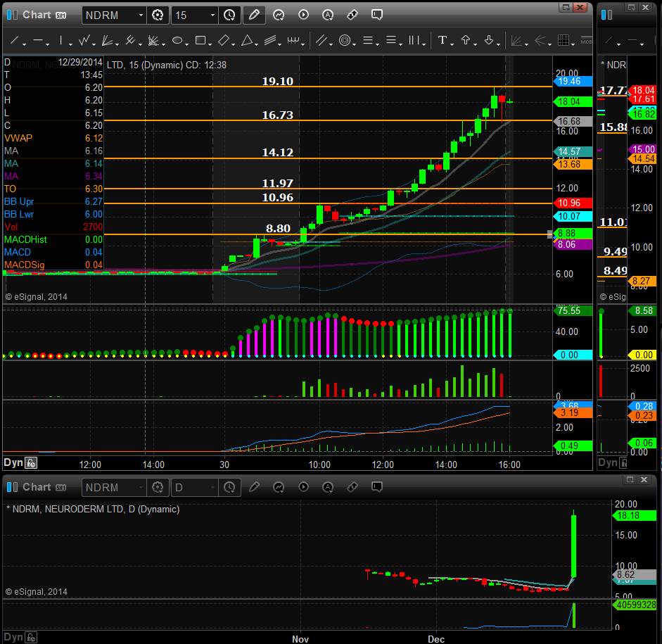The height and width of the screenshot is (644, 662).
Task: Click the lower Chart window title
Action: coord(37,487)
